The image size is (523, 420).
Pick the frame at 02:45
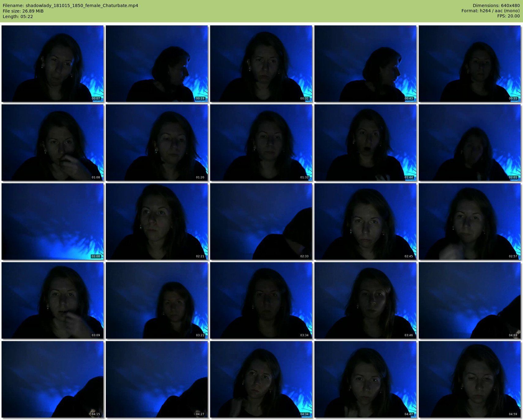[x=365, y=221]
